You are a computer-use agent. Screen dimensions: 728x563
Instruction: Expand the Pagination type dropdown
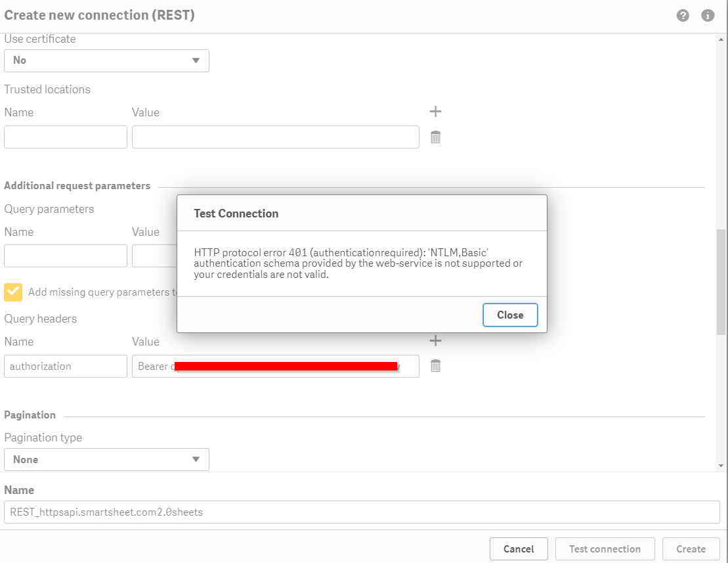point(106,460)
